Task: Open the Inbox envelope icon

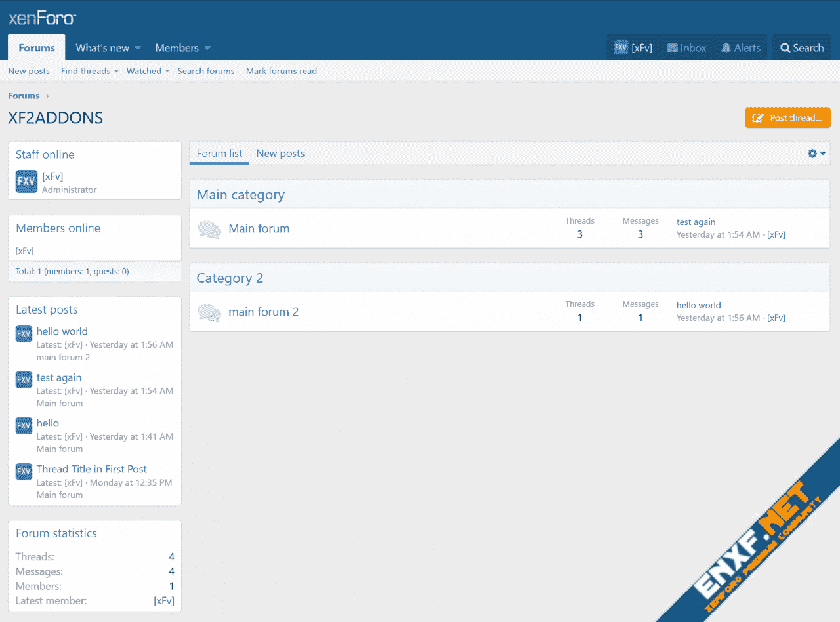Action: click(672, 48)
